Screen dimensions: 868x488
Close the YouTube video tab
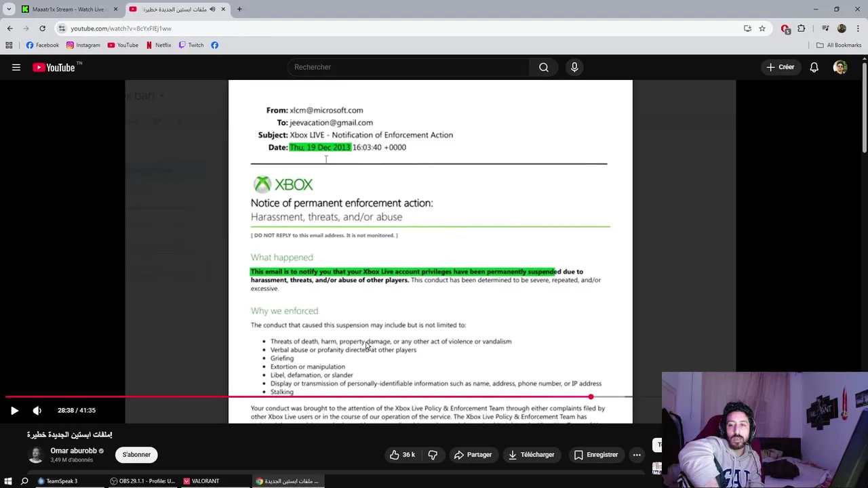(223, 9)
